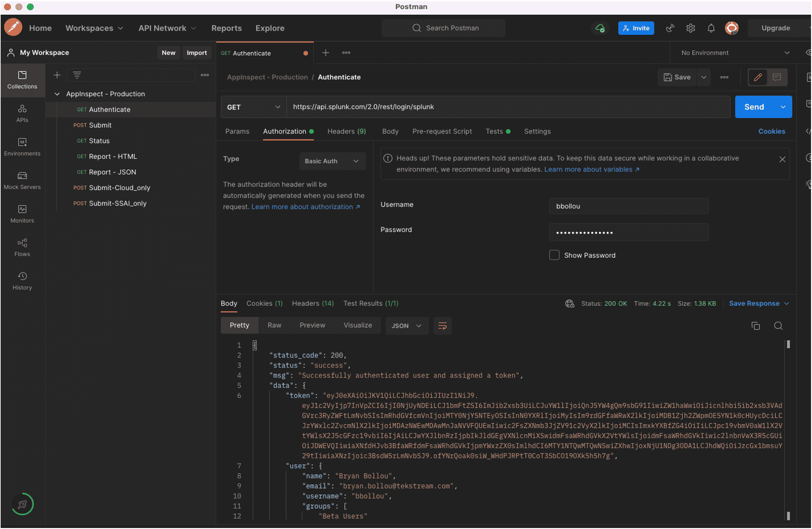Open the Learn more about variables link
The image size is (812, 529).
(592, 169)
